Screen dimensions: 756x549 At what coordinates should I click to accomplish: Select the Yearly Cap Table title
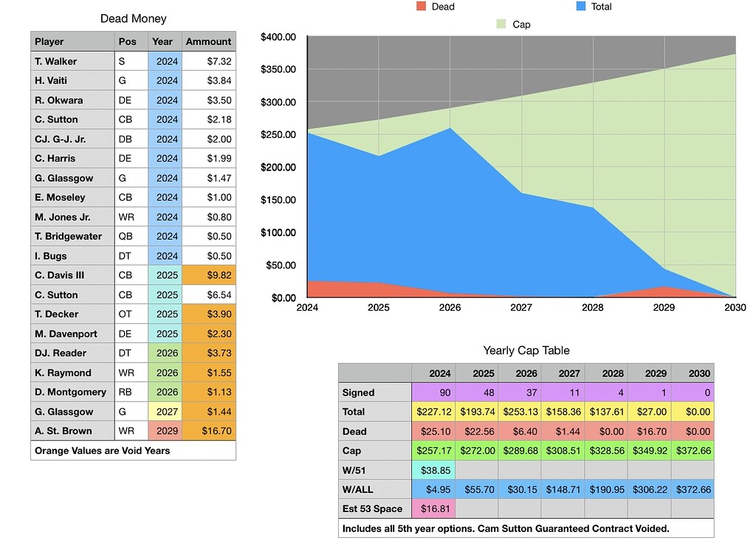[x=526, y=351]
